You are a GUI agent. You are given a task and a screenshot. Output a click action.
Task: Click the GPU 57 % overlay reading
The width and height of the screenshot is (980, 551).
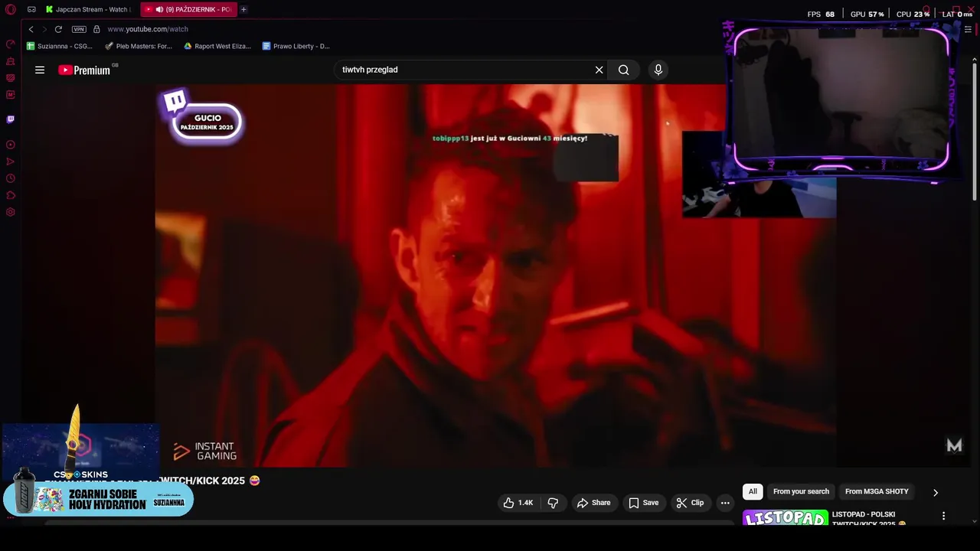tap(867, 14)
